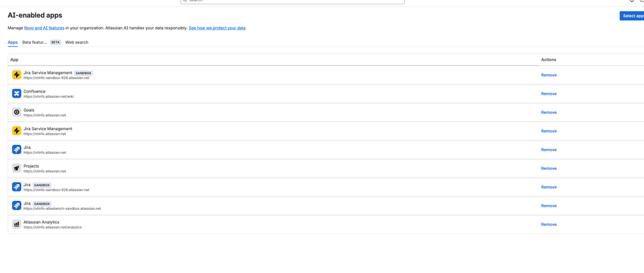Viewport: 644px width, 273px height.
Task: Remove the Projects app
Action: coord(549,168)
